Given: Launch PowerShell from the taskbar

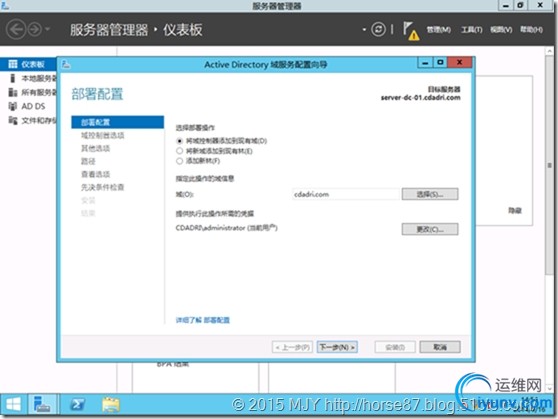Looking at the screenshot, I should tap(77, 405).
